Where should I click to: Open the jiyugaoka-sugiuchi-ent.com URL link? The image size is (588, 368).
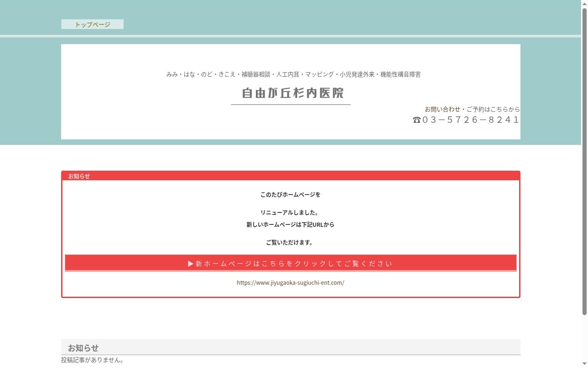point(290,282)
